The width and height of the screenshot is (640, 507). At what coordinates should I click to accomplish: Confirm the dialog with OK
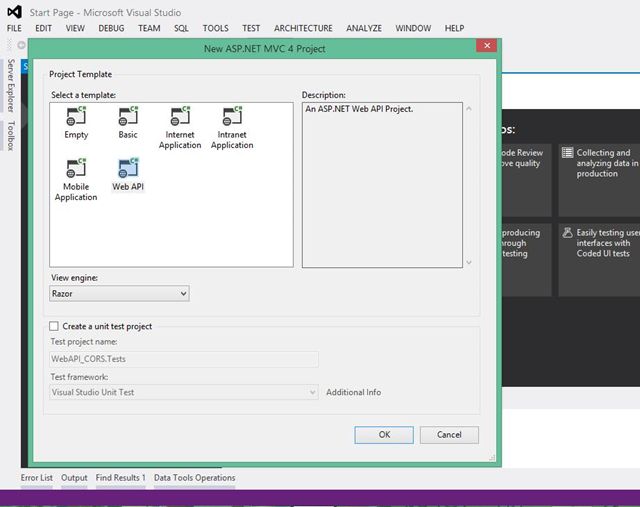384,435
